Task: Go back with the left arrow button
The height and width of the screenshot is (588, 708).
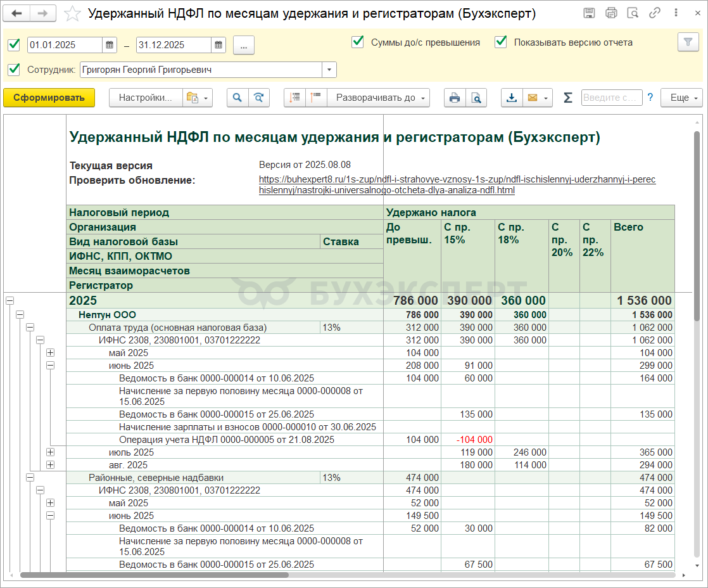Action: pos(16,13)
